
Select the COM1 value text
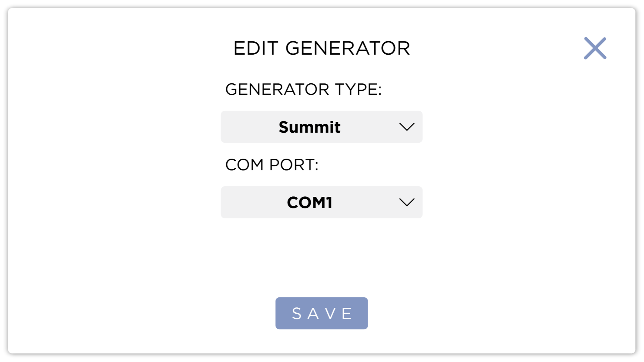309,203
